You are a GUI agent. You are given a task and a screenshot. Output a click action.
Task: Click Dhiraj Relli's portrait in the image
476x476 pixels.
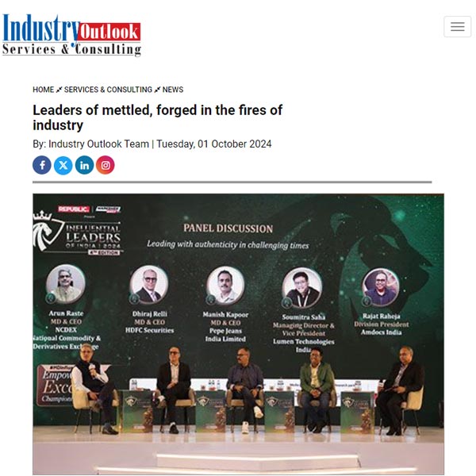point(149,285)
